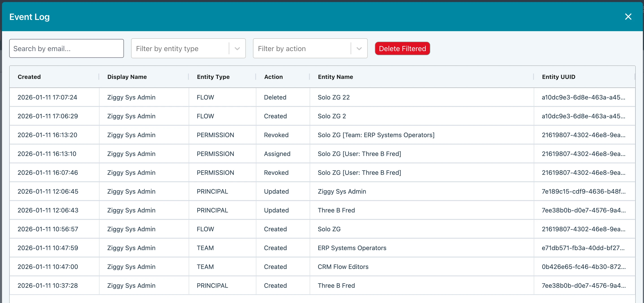Expand the Filter by action dropdown
644x303 pixels.
coord(302,48)
